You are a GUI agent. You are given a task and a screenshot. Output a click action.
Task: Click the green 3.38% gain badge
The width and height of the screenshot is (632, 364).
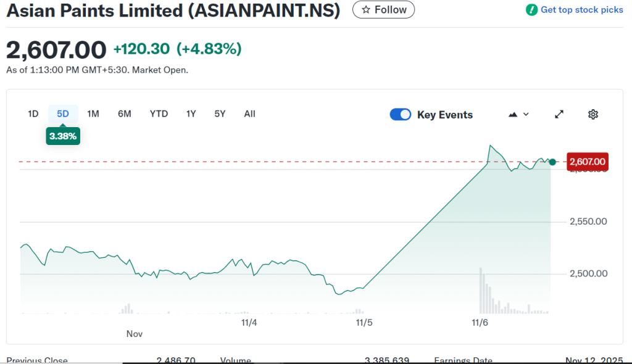tap(62, 136)
